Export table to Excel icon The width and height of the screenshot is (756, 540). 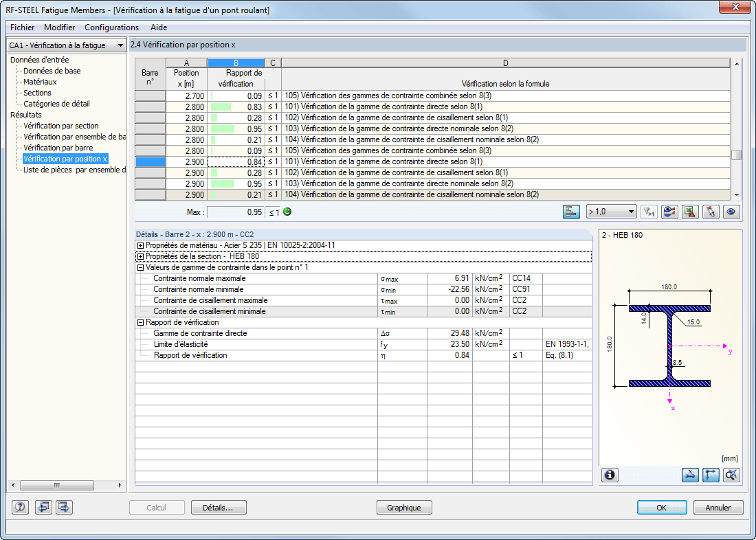(691, 212)
